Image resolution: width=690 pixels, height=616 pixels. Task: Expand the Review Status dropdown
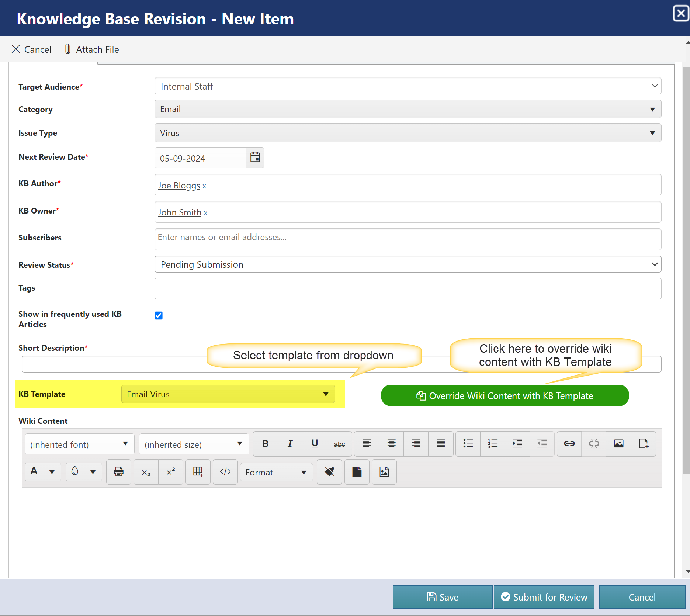[408, 264]
